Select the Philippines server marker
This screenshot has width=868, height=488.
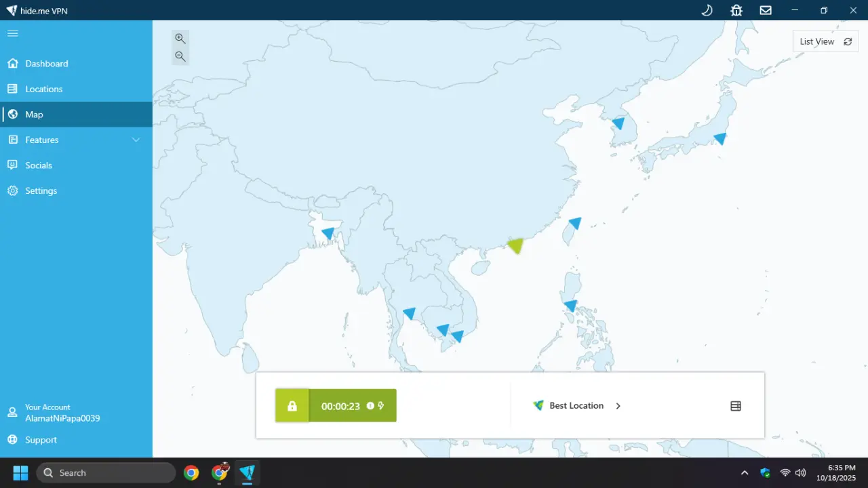(571, 306)
